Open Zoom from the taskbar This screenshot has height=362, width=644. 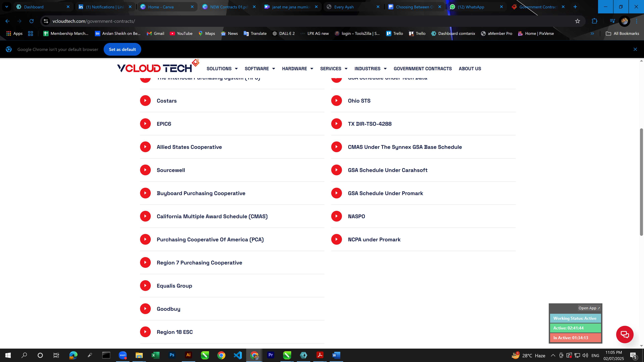click(x=123, y=355)
